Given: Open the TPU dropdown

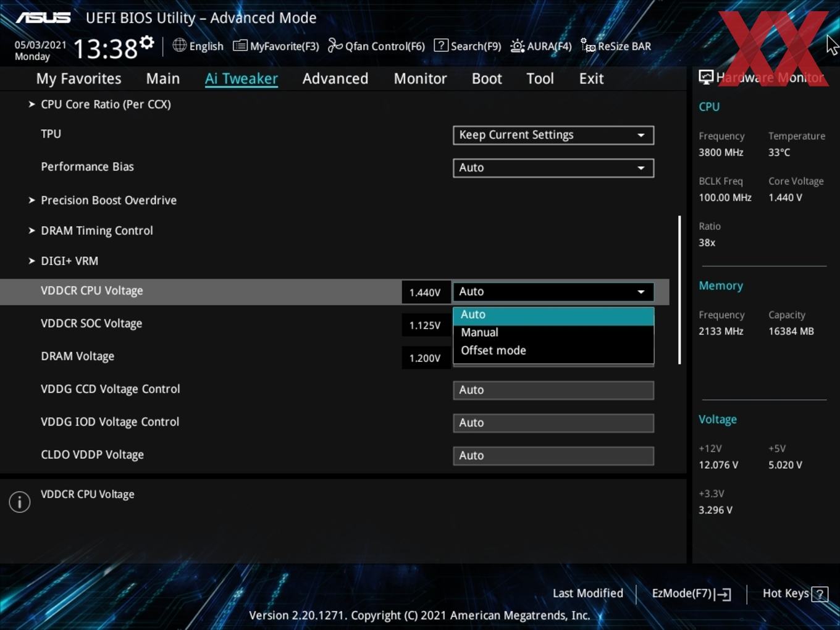Looking at the screenshot, I should coord(553,135).
